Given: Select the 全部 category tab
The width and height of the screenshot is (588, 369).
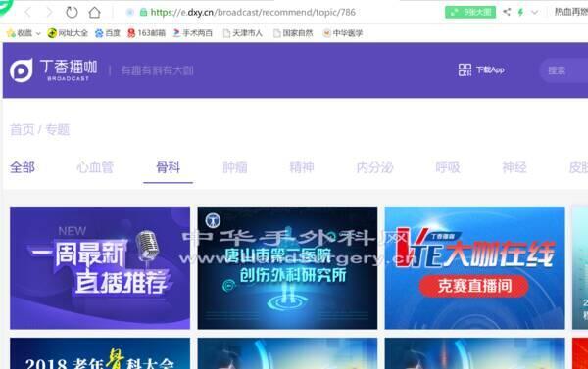Looking at the screenshot, I should 23,167.
